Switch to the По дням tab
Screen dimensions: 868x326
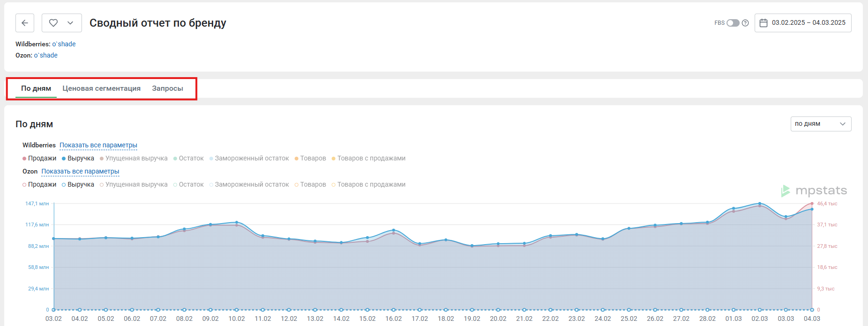tap(36, 88)
